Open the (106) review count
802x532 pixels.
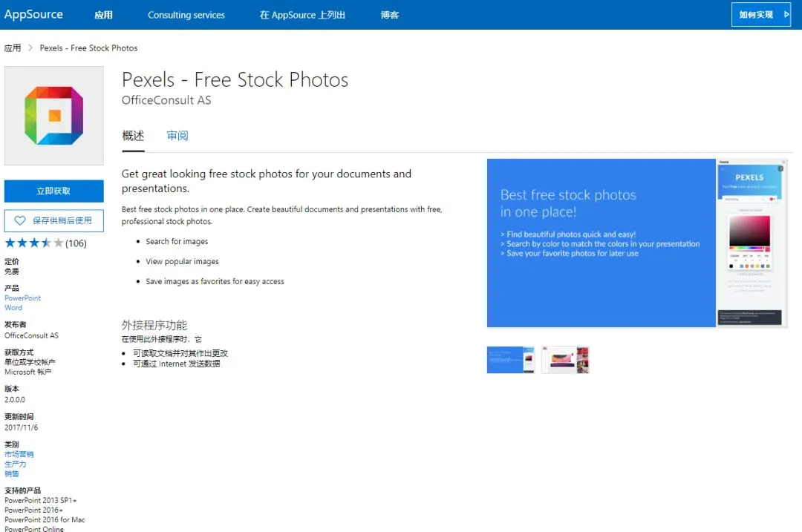(76, 243)
